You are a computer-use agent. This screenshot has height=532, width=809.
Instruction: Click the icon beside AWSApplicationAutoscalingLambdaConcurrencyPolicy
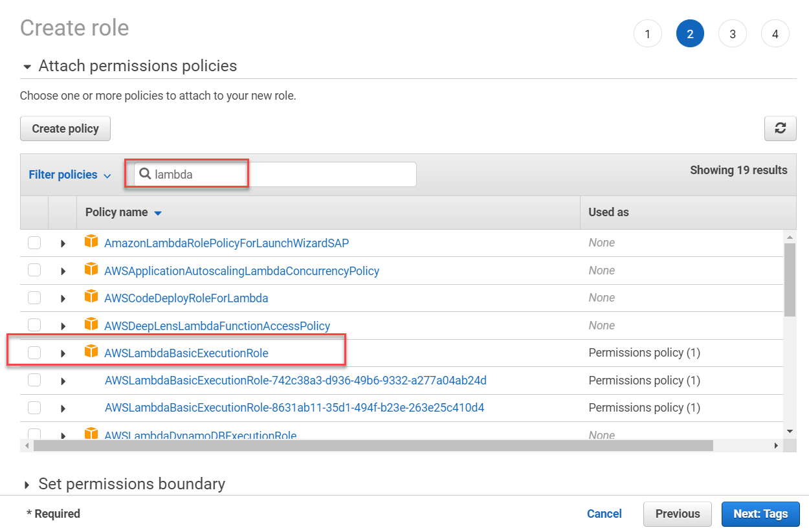click(x=91, y=270)
